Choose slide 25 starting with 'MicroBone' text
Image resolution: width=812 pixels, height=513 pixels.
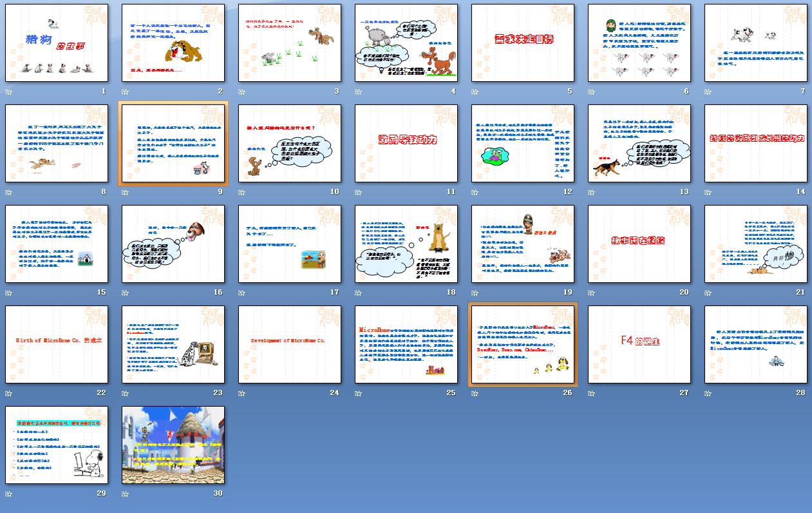(x=406, y=344)
